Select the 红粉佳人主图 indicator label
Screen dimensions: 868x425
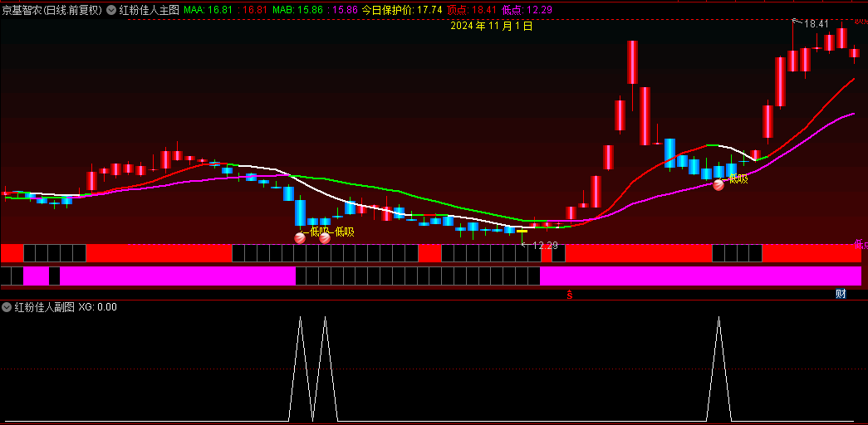(150, 9)
